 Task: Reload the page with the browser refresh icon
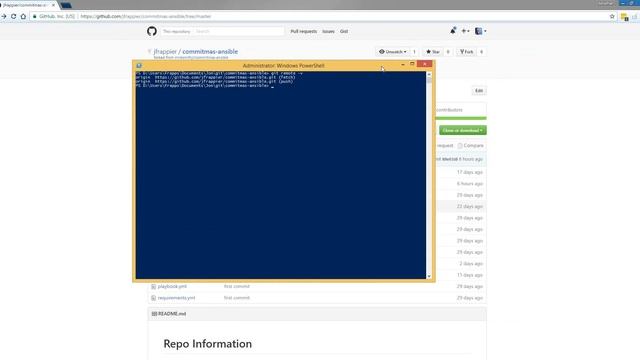coord(13,16)
